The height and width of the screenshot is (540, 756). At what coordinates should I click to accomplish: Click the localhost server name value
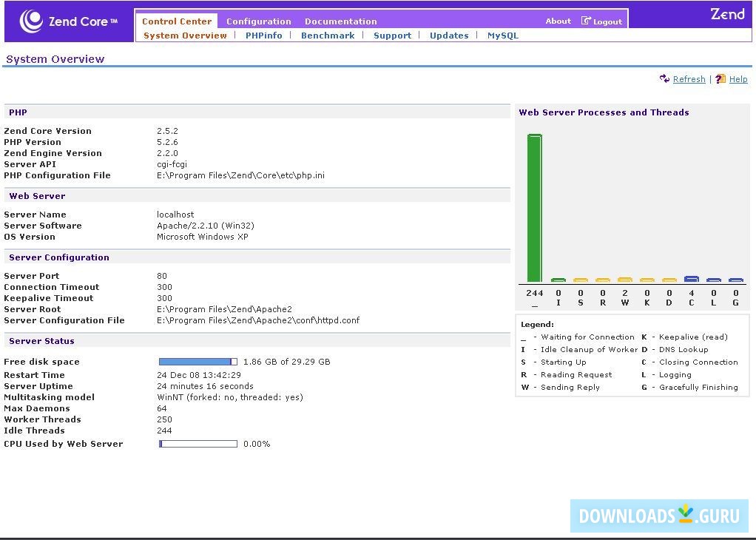click(x=175, y=214)
